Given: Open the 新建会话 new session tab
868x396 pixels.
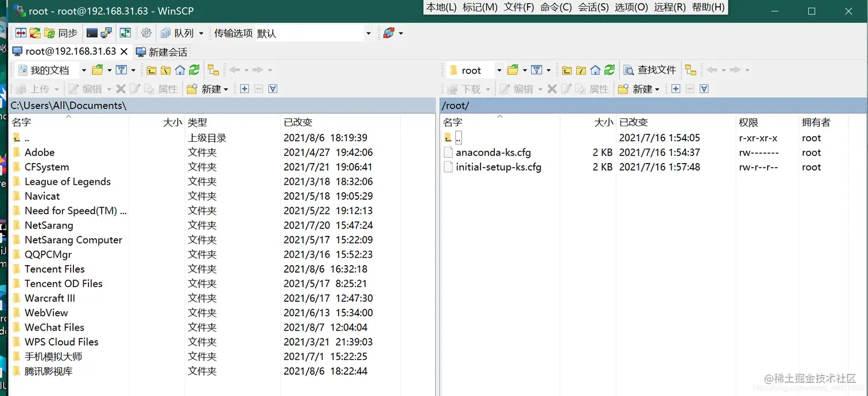Looking at the screenshot, I should point(162,52).
